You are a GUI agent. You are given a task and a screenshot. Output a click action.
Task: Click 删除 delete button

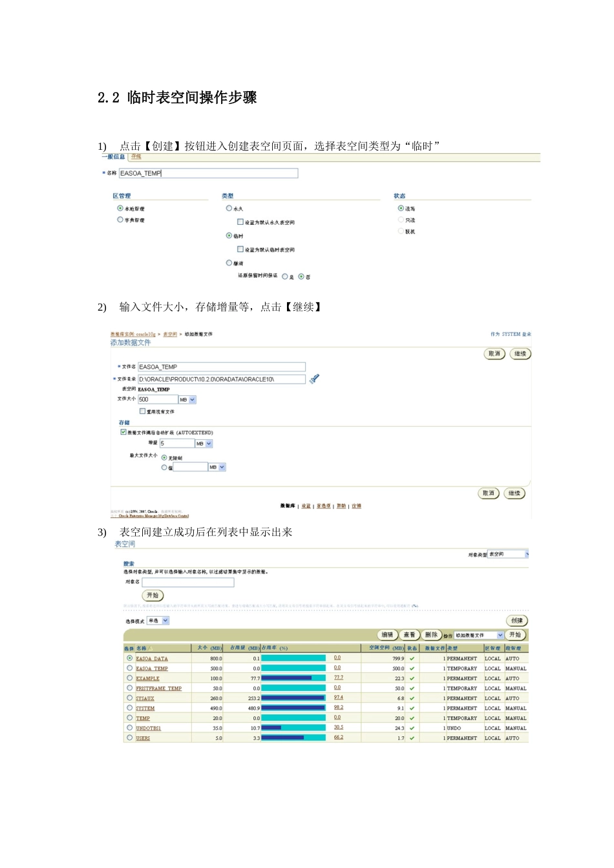[x=431, y=635]
